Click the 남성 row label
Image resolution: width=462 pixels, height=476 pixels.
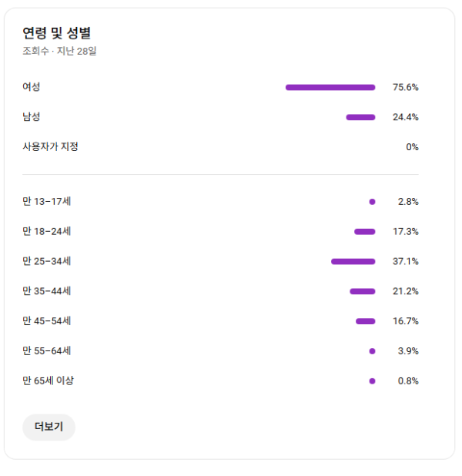click(32, 117)
